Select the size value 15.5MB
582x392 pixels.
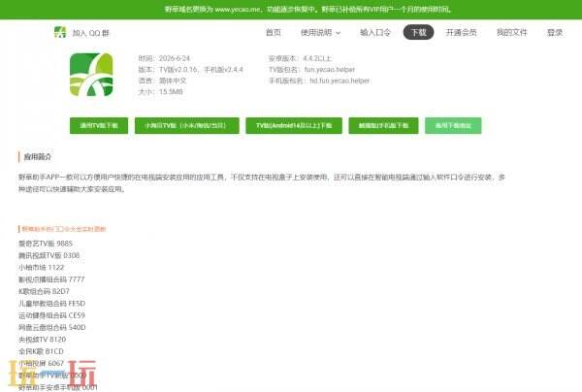point(171,91)
